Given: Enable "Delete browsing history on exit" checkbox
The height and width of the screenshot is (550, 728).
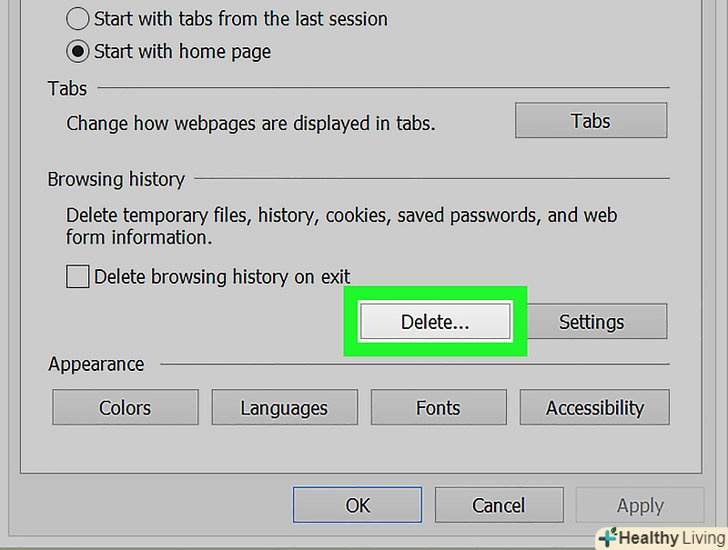Looking at the screenshot, I should [78, 277].
